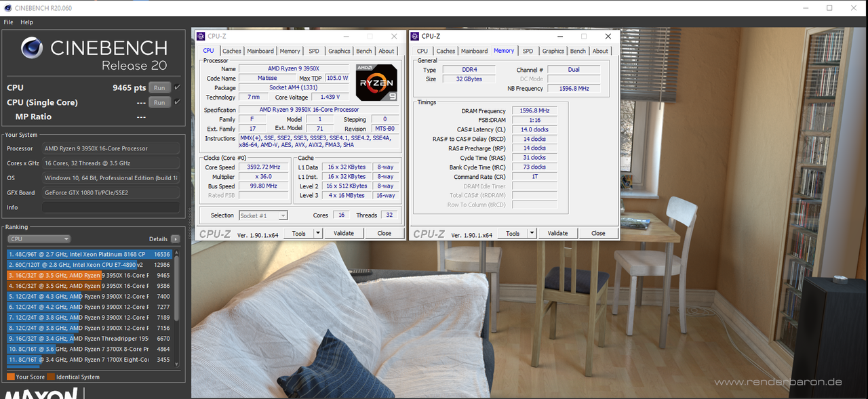Viewport: 868px width, 399px height.
Task: Run the CPU multi-core benchmark
Action: (x=159, y=87)
